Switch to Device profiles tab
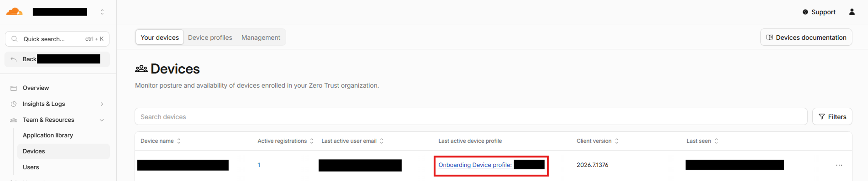This screenshot has width=868, height=181. [210, 37]
